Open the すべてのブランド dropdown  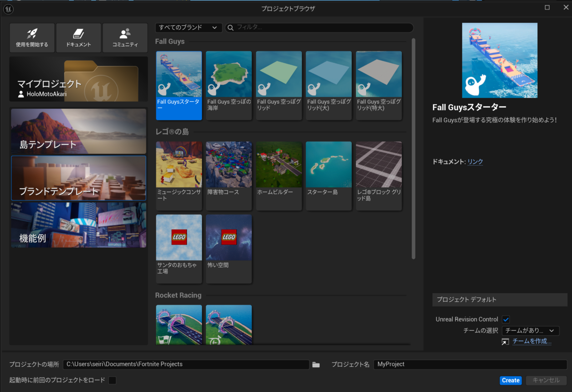click(189, 28)
